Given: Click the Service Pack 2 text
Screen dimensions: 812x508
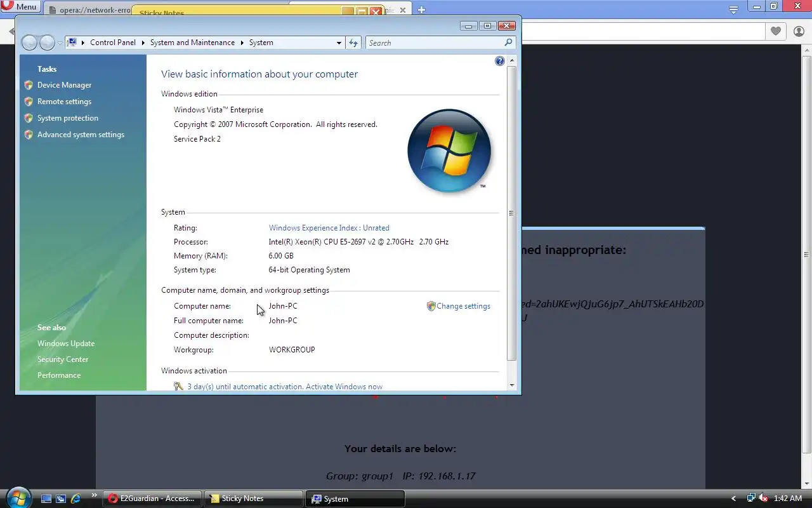Looking at the screenshot, I should [197, 139].
